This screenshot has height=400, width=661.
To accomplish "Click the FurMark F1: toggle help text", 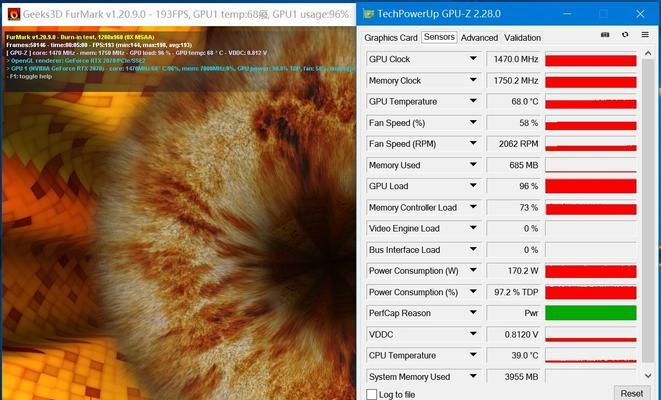I will tap(29, 77).
